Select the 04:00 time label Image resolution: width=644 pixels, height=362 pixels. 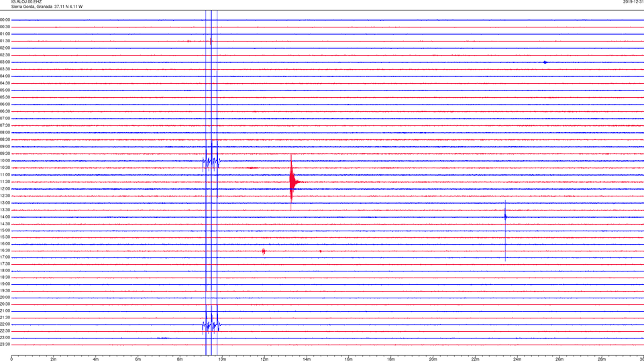pyautogui.click(x=5, y=76)
